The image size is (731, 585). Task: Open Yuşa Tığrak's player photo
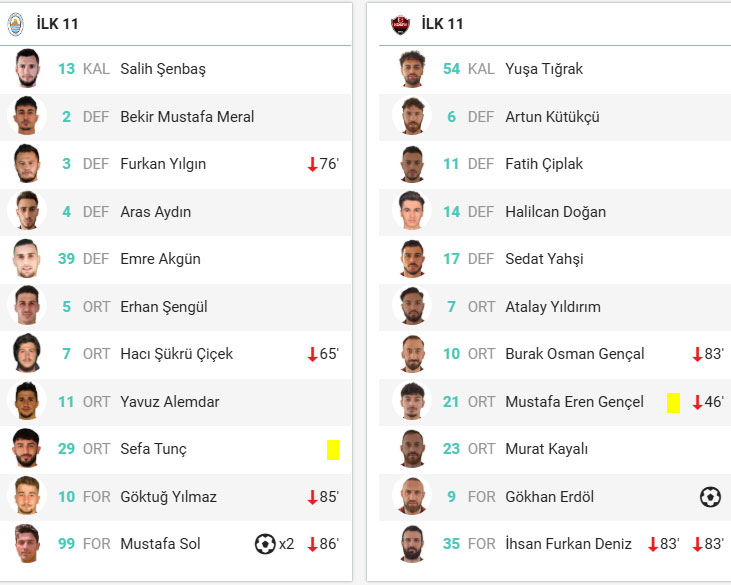pos(411,69)
